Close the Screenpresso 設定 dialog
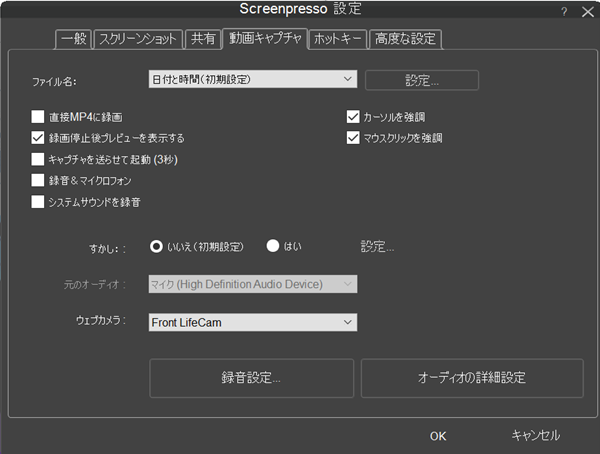Image resolution: width=600 pixels, height=454 pixels. [x=588, y=12]
